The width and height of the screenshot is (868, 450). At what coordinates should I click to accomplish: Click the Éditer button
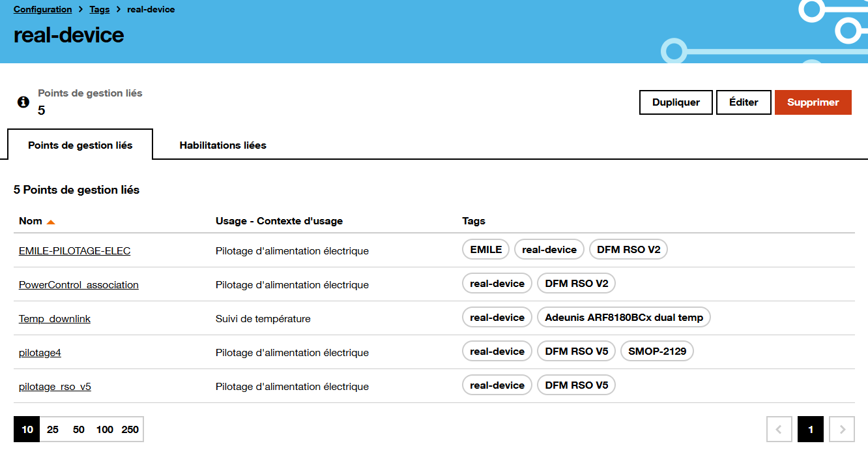click(744, 102)
